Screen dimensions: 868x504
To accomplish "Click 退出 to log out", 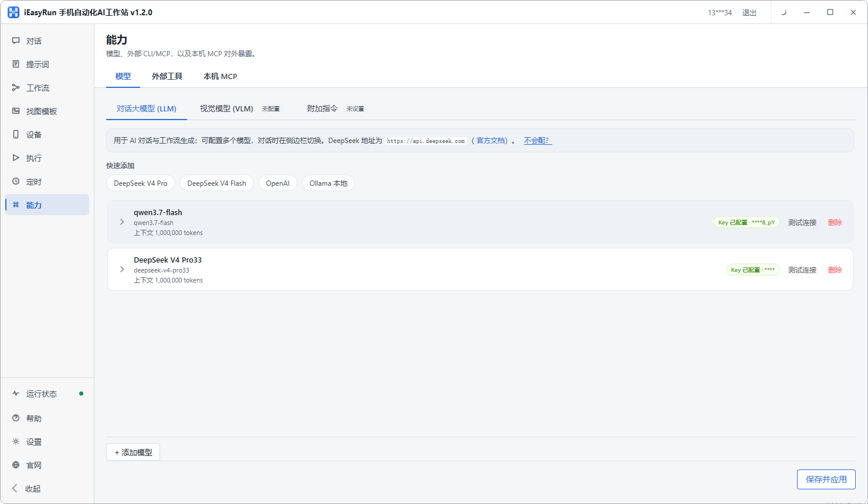I will click(x=750, y=13).
